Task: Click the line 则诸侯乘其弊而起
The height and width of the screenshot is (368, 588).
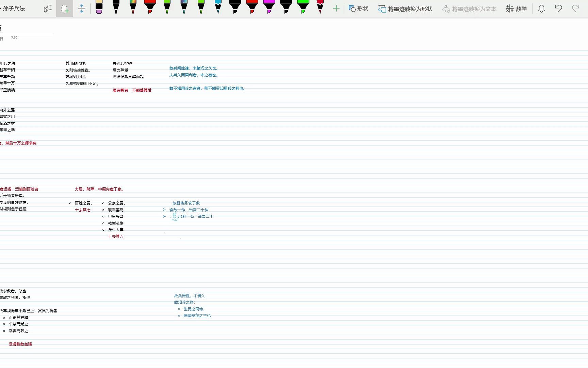Action: (x=128, y=77)
